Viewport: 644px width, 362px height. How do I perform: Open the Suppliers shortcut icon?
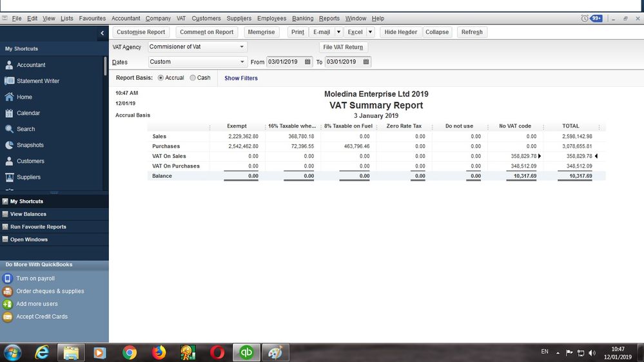tap(9, 177)
